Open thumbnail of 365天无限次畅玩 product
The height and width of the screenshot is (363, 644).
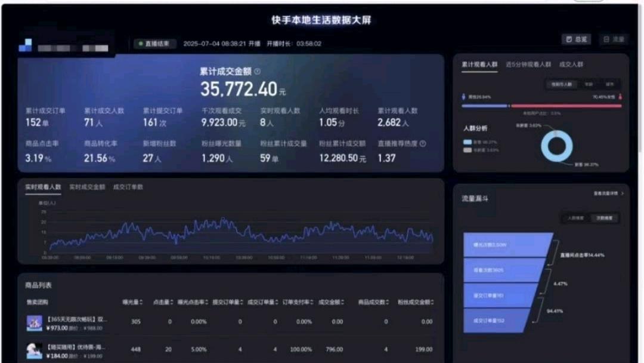(x=35, y=324)
